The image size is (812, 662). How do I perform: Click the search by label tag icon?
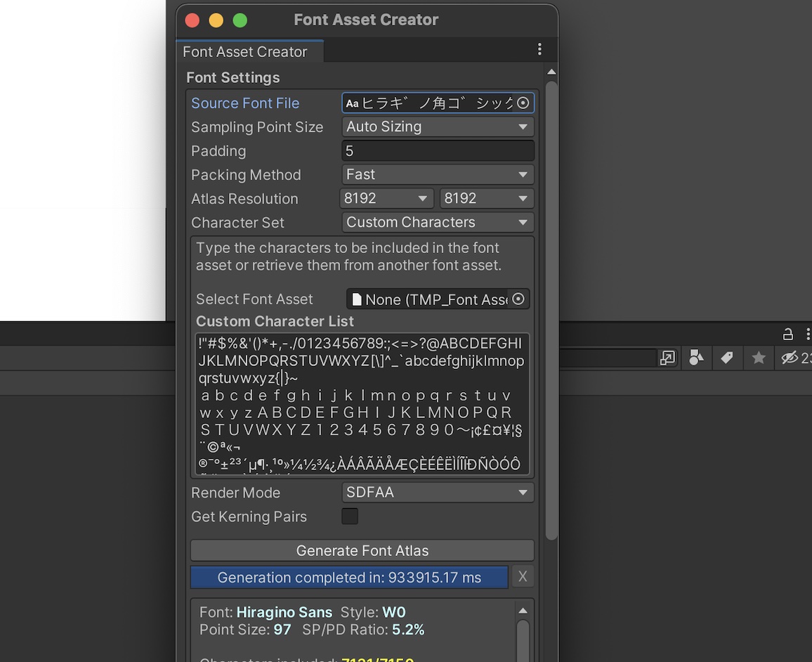[x=727, y=358]
